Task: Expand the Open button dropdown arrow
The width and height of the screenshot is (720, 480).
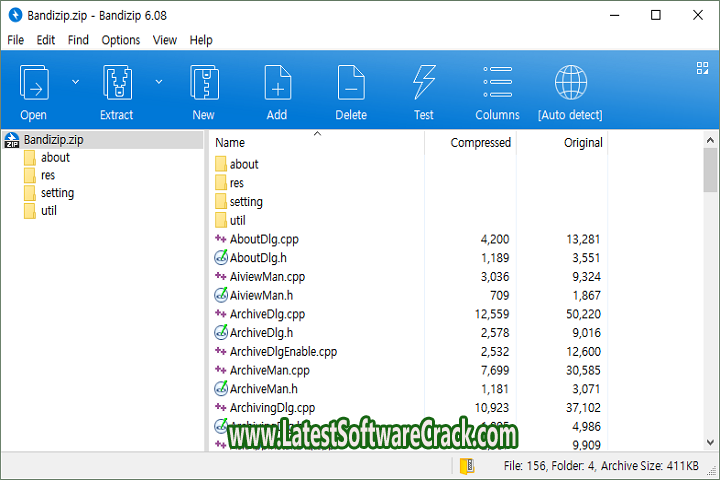Action: click(75, 81)
